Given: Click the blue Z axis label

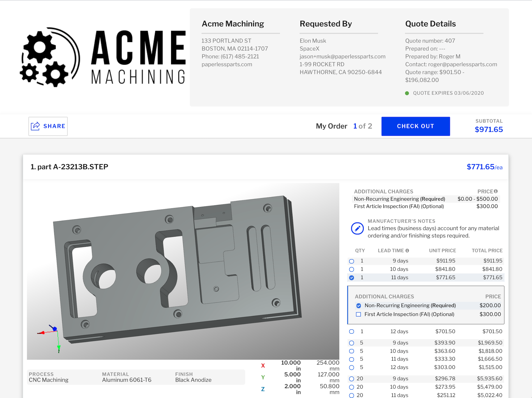Looking at the screenshot, I should [x=263, y=389].
